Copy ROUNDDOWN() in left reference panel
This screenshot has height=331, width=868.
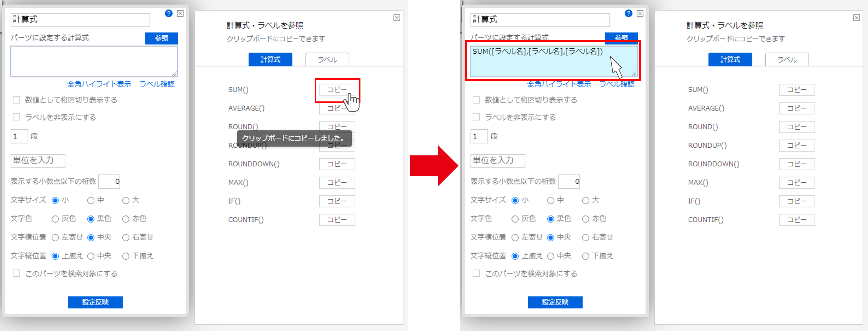tap(337, 164)
